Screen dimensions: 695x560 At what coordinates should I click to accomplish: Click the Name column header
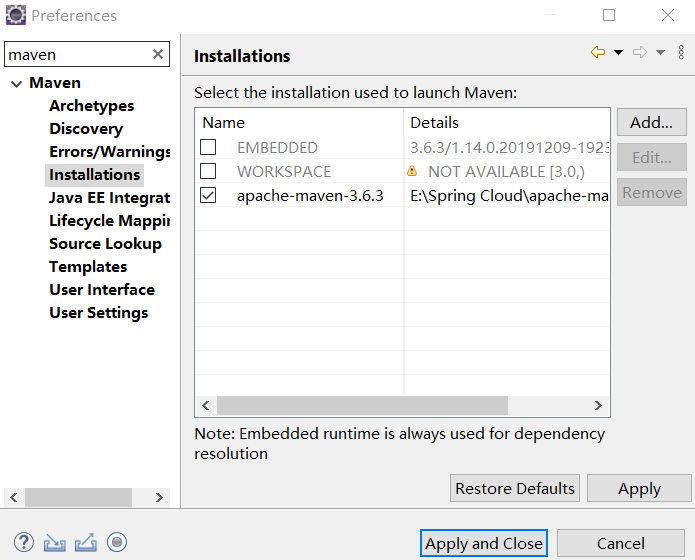tap(300, 122)
